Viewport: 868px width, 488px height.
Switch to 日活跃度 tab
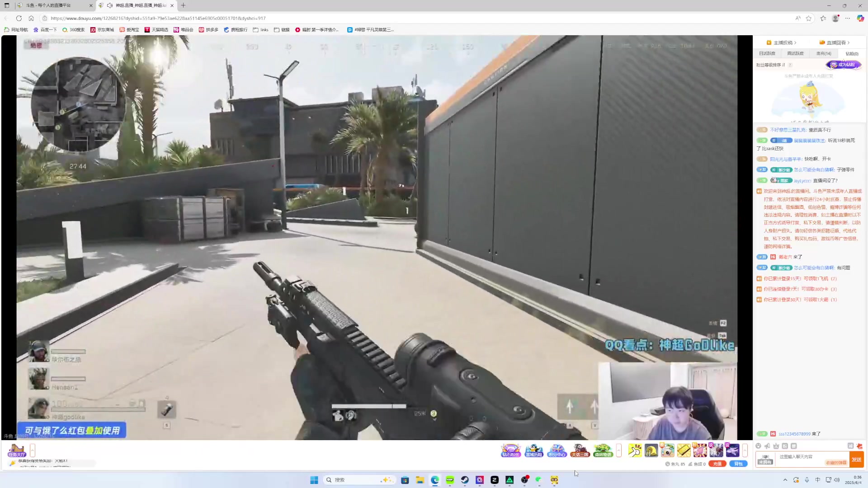coord(767,53)
